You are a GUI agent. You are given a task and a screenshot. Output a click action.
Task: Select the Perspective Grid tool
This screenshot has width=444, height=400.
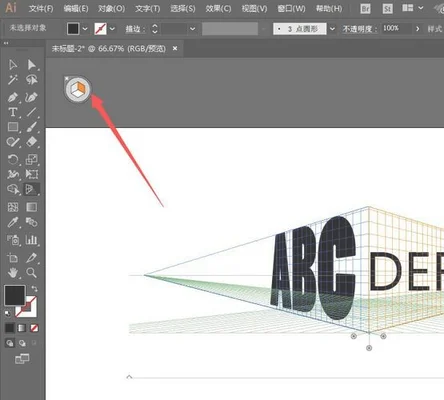click(31, 189)
